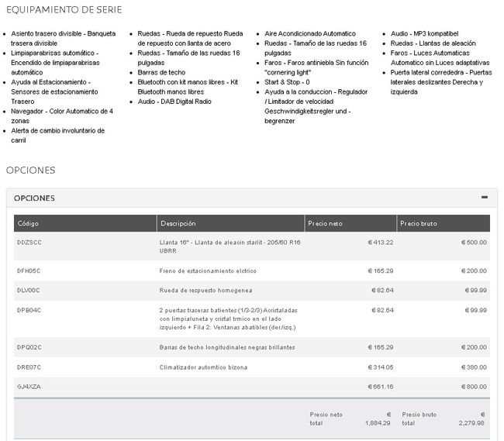Click the OPCIONES panel header title
The image size is (504, 441).
point(34,198)
